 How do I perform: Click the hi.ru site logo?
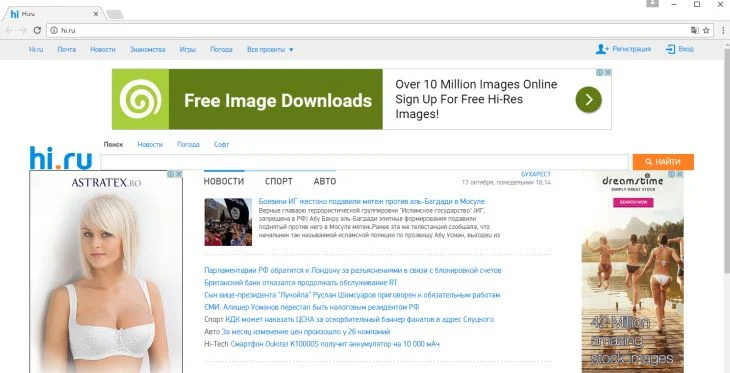point(61,158)
